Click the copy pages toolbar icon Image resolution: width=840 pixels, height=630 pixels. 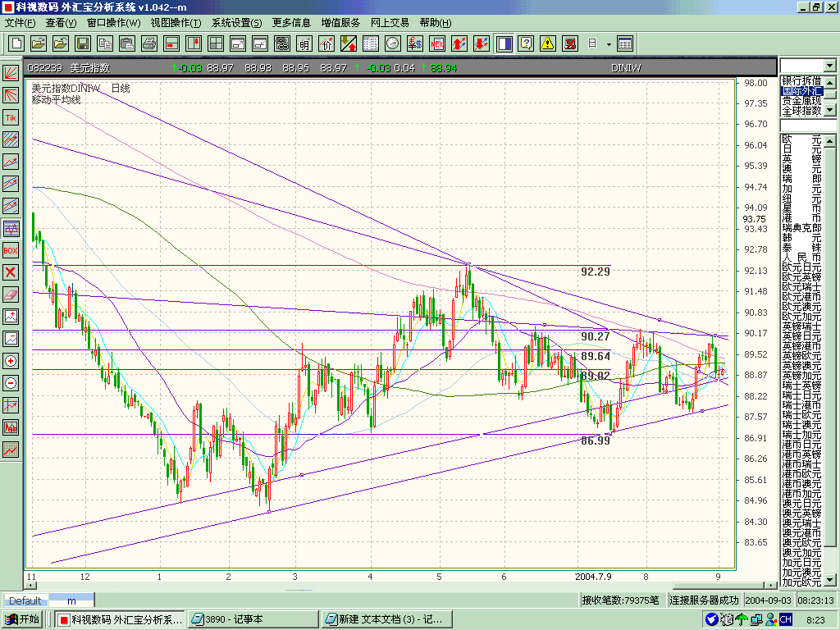click(105, 44)
